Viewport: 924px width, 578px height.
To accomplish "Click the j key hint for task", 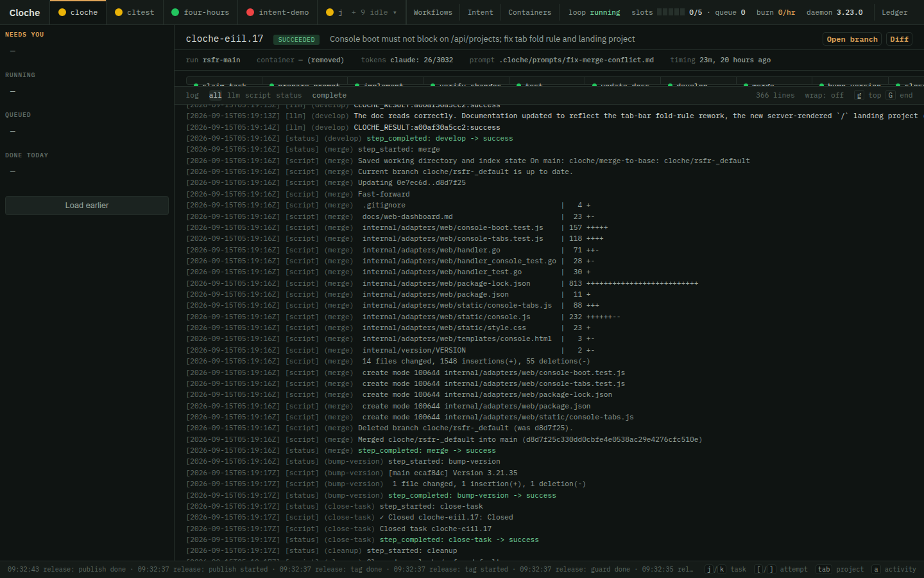I will click(708, 569).
